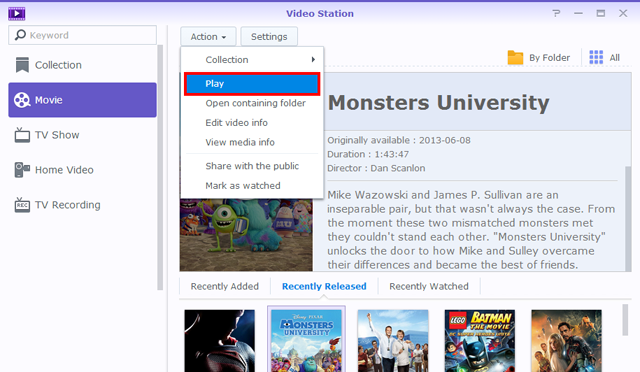Click the TV Show television icon
The height and width of the screenshot is (372, 640).
tap(22, 135)
